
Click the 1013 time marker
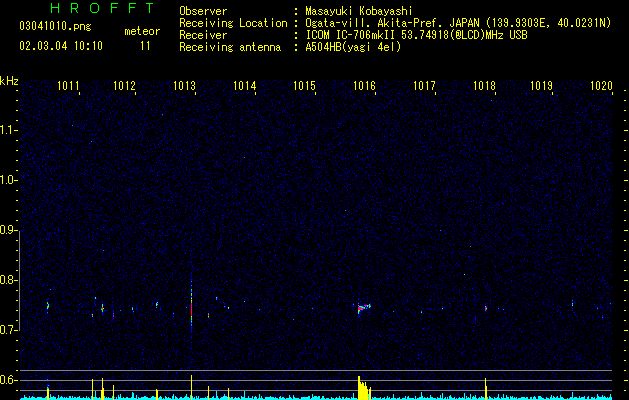(184, 86)
